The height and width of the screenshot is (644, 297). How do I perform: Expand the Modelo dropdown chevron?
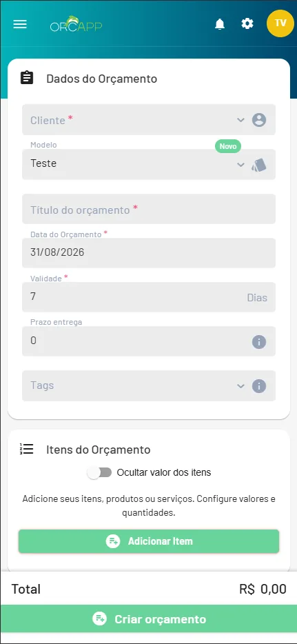(x=240, y=165)
